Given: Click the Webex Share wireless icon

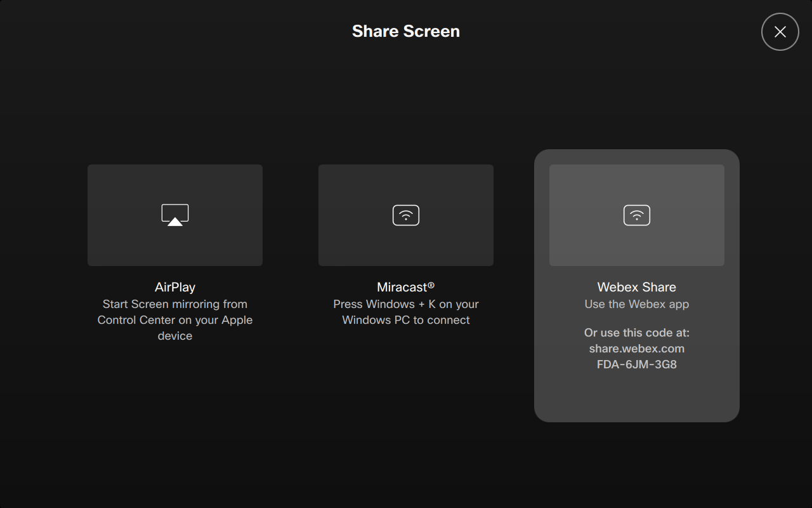Looking at the screenshot, I should 637,215.
